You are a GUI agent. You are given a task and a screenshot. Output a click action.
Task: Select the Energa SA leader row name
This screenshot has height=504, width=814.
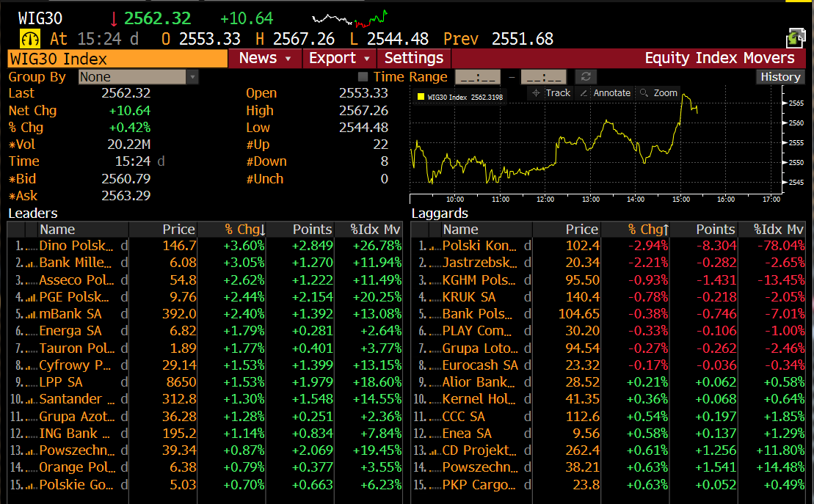tap(70, 331)
